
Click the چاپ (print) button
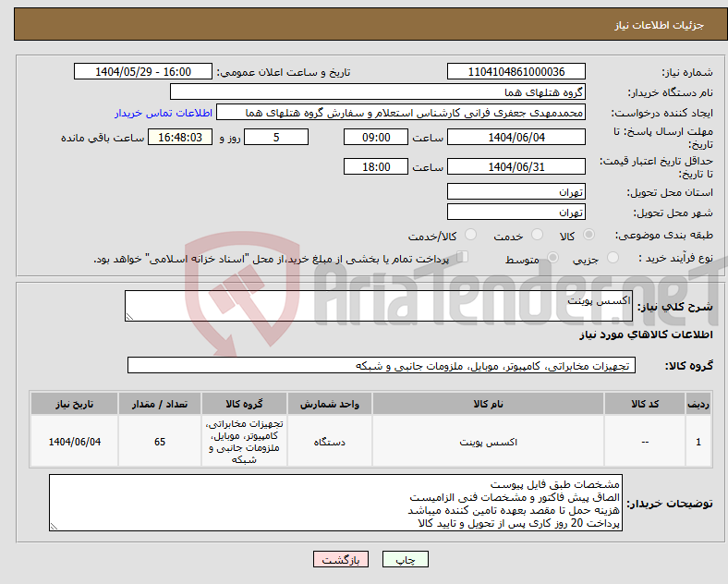[405, 559]
